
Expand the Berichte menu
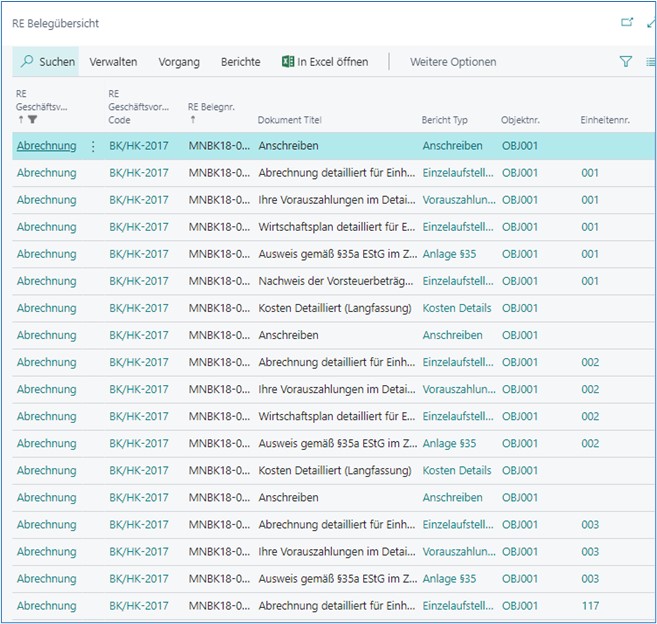pyautogui.click(x=240, y=62)
